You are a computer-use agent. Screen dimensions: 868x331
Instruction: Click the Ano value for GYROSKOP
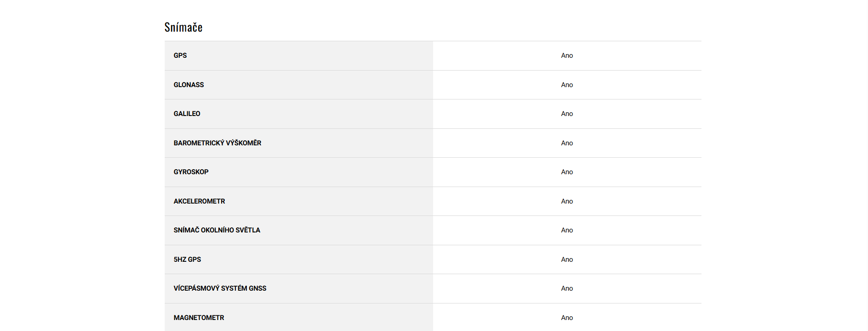pyautogui.click(x=567, y=172)
